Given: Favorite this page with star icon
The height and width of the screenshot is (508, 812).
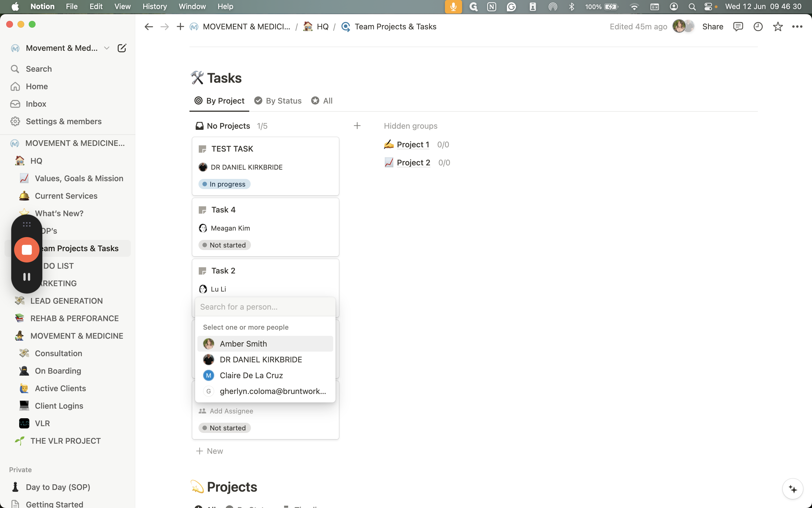Looking at the screenshot, I should (x=778, y=27).
